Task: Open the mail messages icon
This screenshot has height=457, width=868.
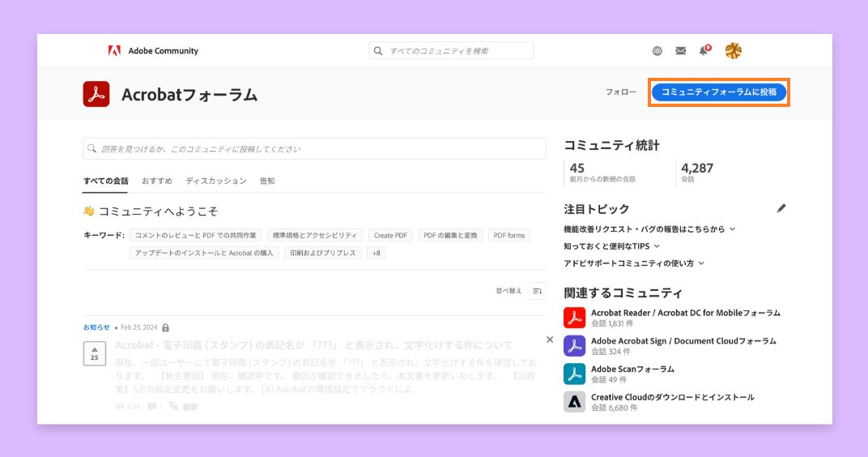Action: (x=681, y=51)
